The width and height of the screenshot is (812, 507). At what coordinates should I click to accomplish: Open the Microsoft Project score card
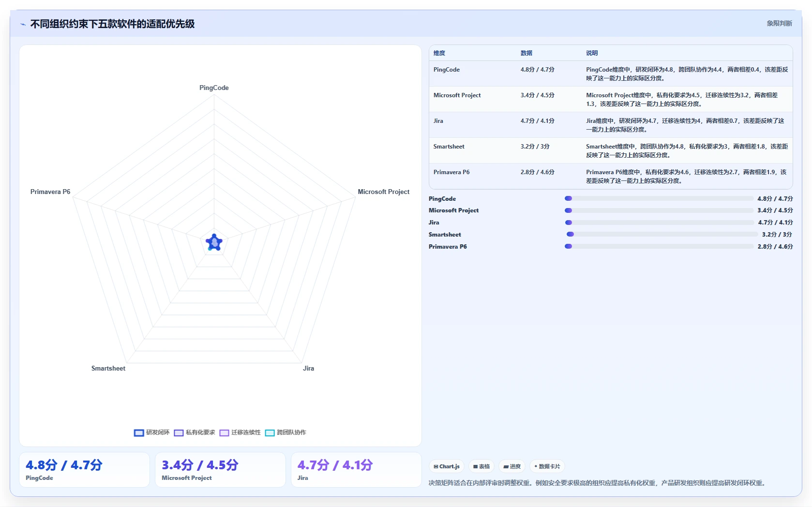[220, 470]
